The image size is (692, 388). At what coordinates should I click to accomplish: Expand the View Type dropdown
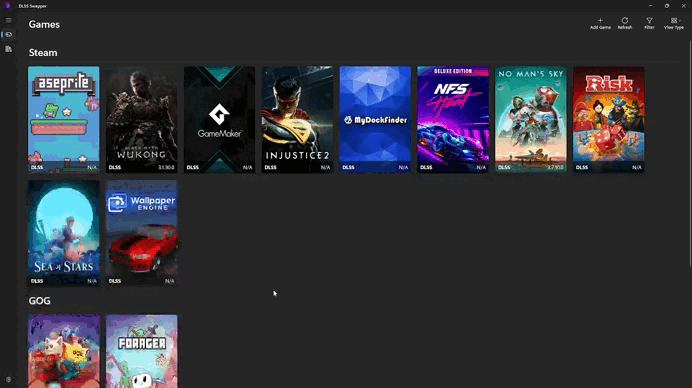(674, 23)
